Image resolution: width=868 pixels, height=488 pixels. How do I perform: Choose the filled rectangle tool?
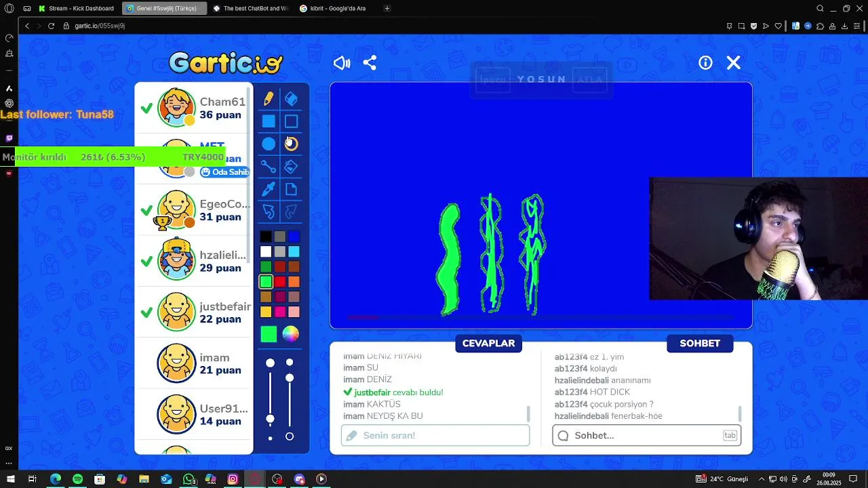tap(269, 121)
